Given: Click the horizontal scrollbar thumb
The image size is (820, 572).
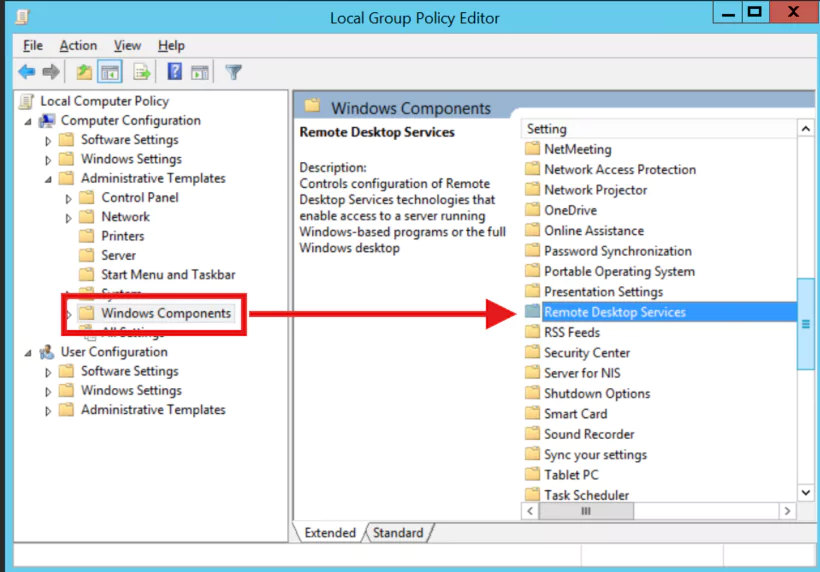Looking at the screenshot, I should (586, 511).
